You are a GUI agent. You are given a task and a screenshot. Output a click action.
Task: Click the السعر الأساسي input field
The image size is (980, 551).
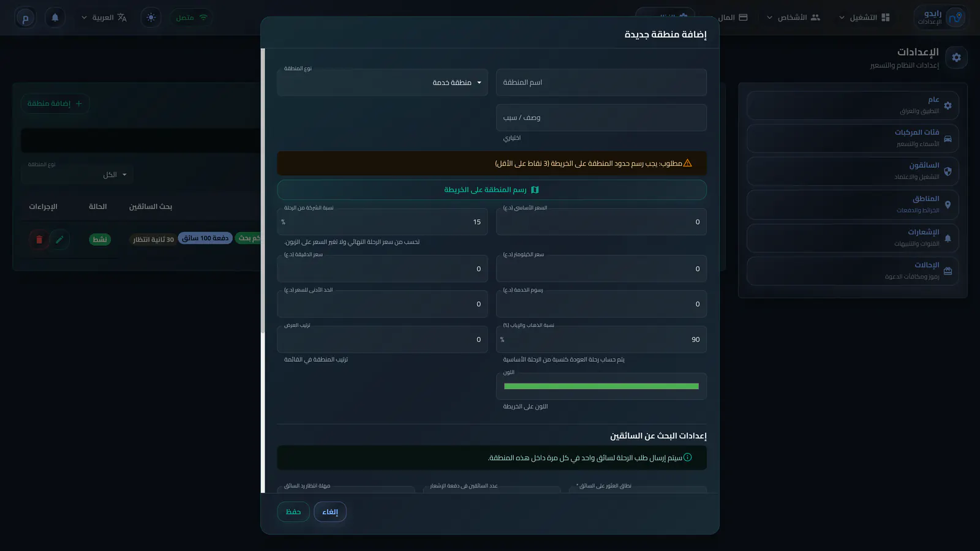(601, 222)
